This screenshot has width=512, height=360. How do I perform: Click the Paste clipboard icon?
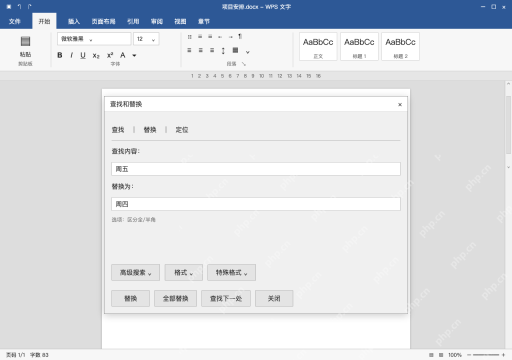point(25,41)
